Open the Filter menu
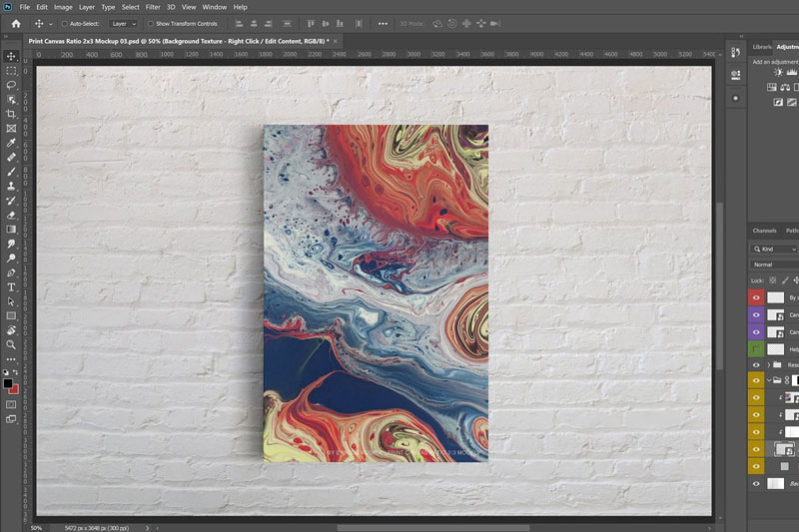The height and width of the screenshot is (532, 799). click(x=153, y=7)
